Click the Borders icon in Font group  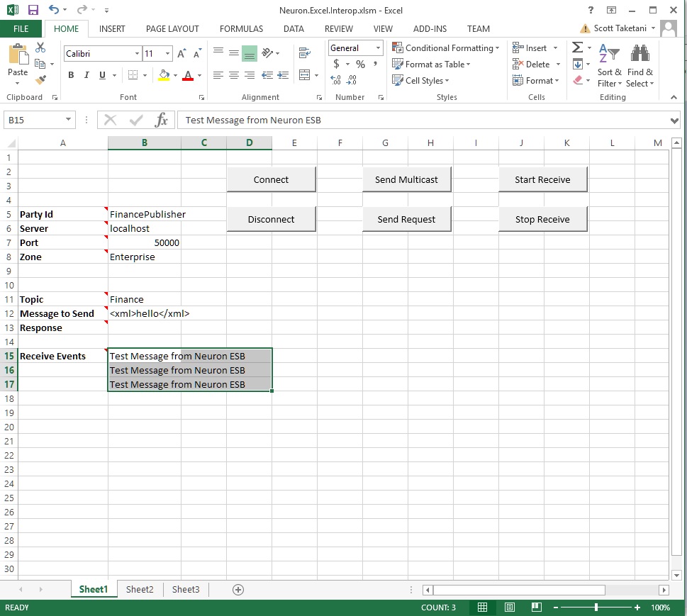133,75
